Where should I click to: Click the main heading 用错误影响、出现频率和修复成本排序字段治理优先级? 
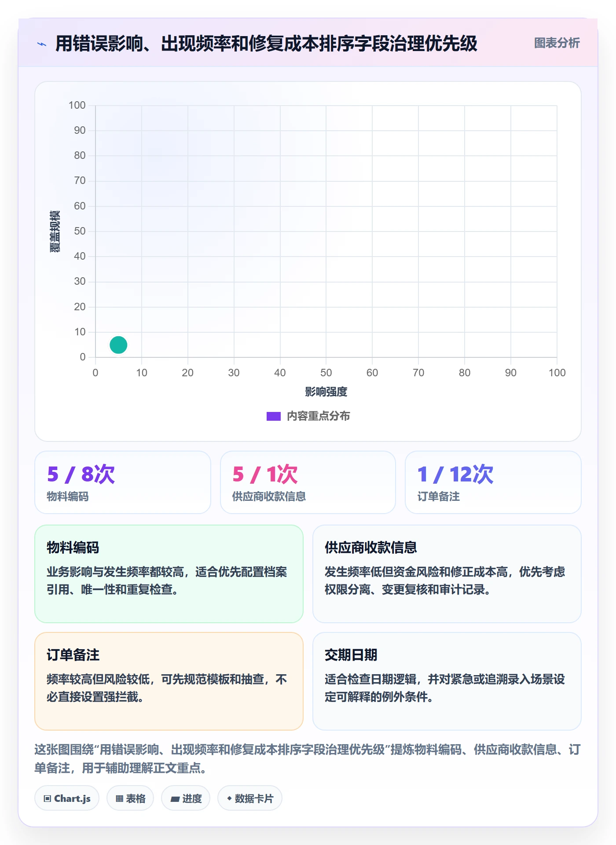coord(266,44)
